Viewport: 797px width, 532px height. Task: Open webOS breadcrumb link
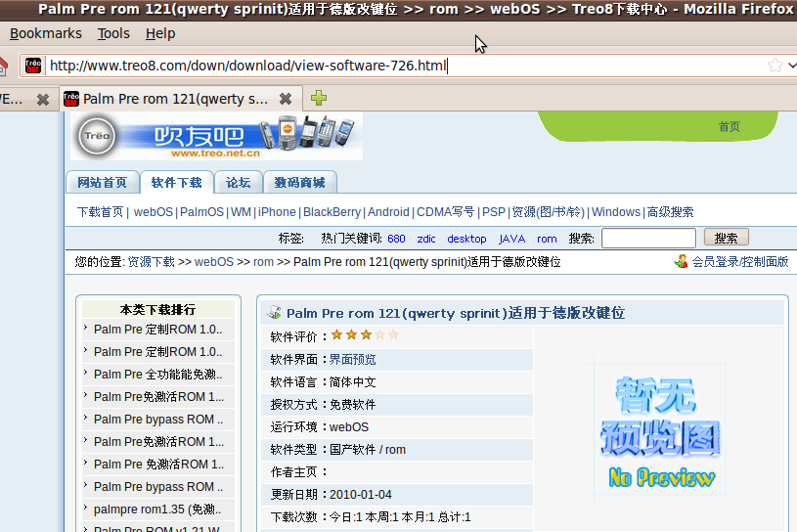(214, 262)
